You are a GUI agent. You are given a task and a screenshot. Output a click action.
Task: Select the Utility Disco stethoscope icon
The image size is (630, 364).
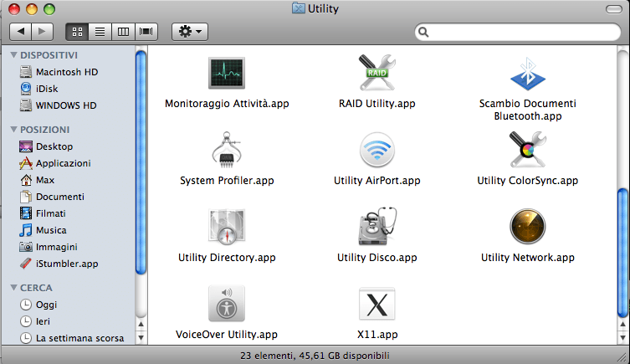click(x=376, y=226)
